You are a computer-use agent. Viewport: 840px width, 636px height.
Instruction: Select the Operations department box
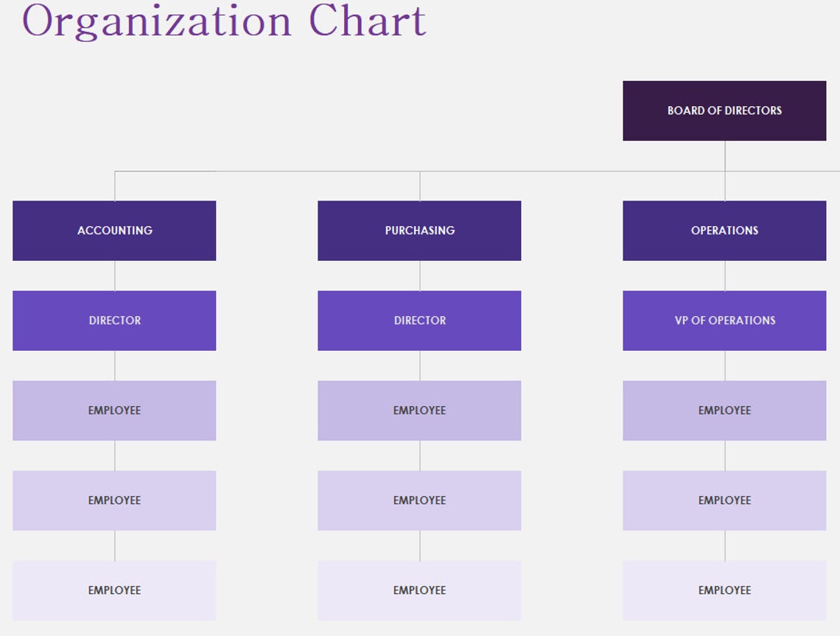(x=724, y=230)
